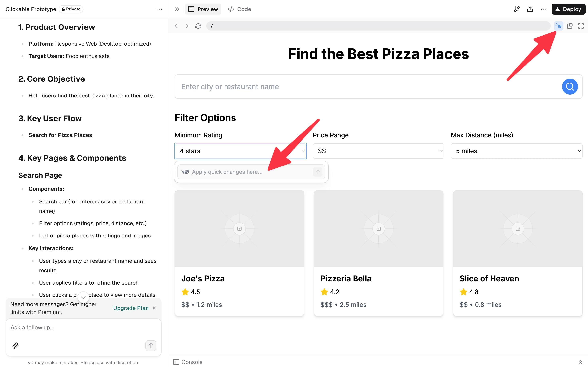Open the Console panel
This screenshot has height=367, width=588.
click(x=188, y=362)
